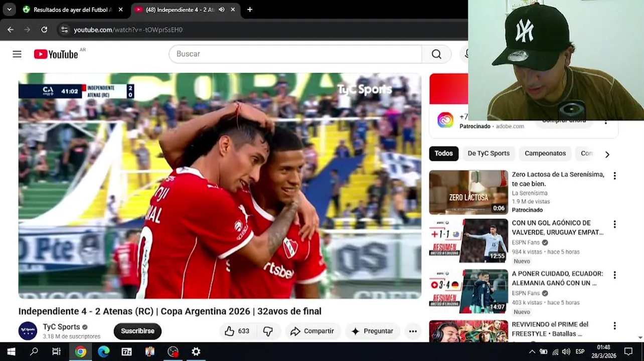Close the Independiente 4 - 2 tab

point(233,10)
